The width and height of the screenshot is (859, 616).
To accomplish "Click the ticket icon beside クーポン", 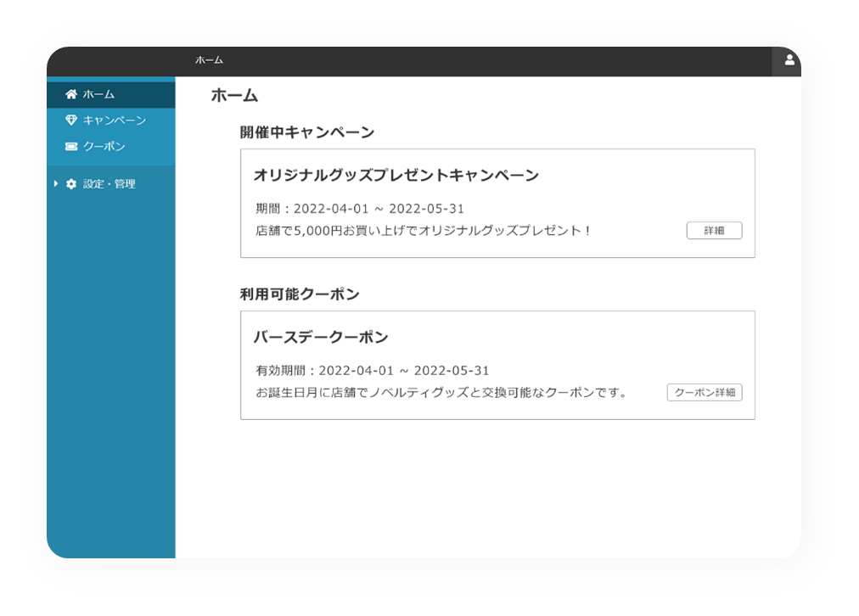I will point(71,146).
